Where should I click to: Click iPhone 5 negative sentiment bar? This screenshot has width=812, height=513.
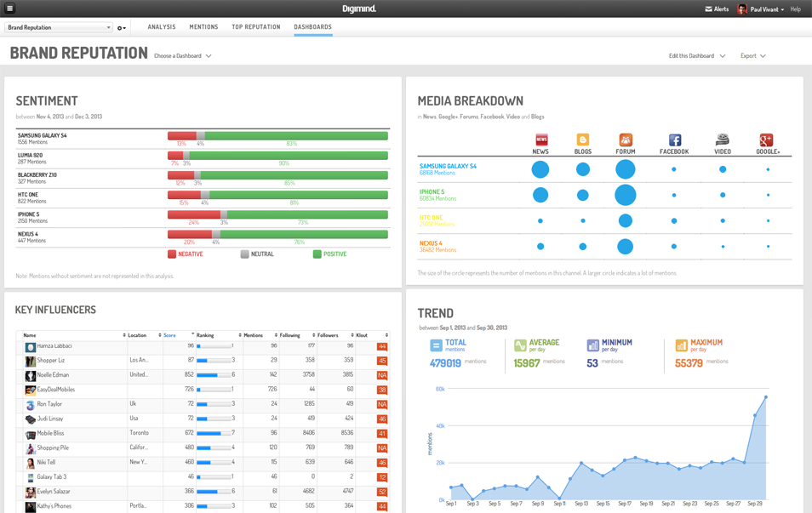point(194,215)
